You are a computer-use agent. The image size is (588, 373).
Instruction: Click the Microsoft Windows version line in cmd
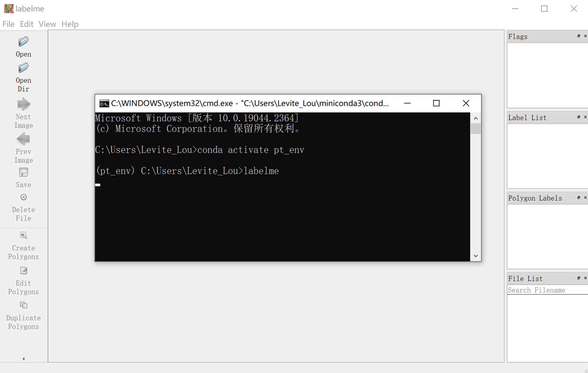point(197,118)
